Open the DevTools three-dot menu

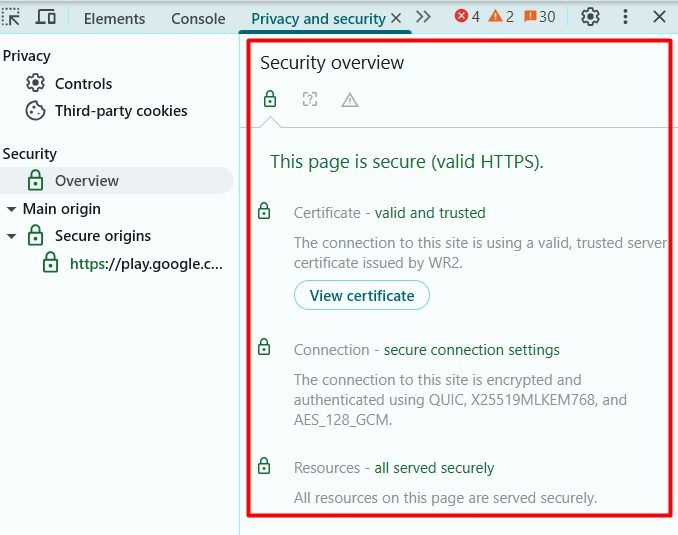point(625,17)
